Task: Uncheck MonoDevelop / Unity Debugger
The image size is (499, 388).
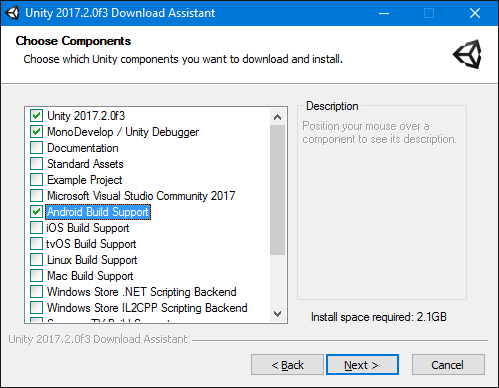Action: pyautogui.click(x=36, y=132)
